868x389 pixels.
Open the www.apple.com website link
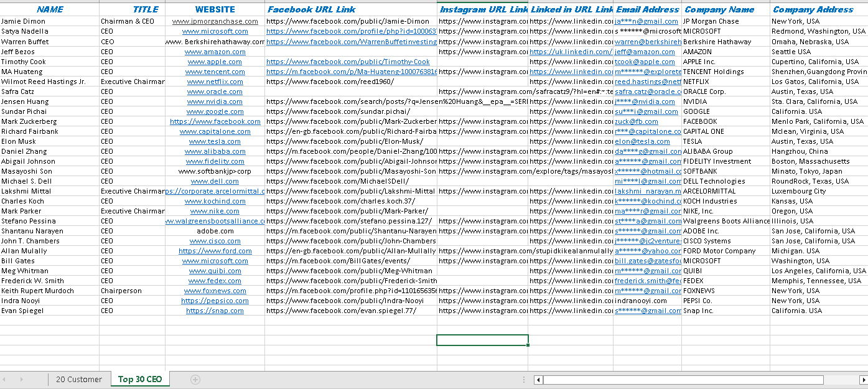click(x=215, y=62)
